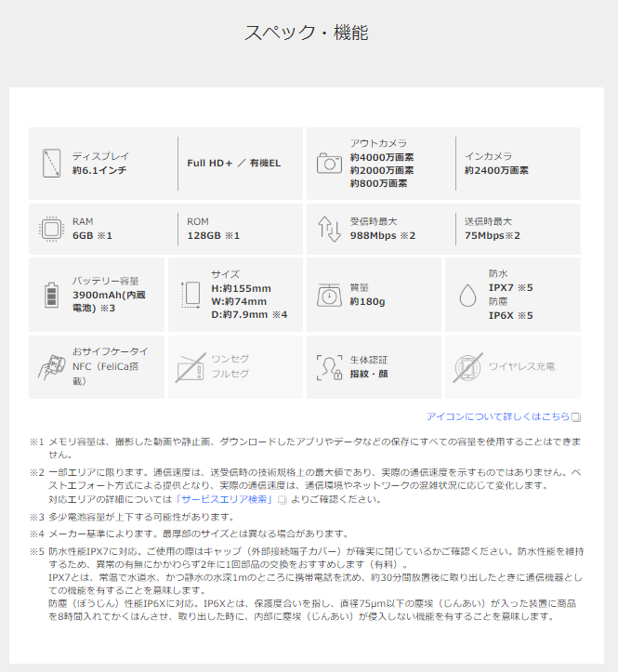Click the 約800万画素 camera value
The image size is (618, 672).
point(378,183)
